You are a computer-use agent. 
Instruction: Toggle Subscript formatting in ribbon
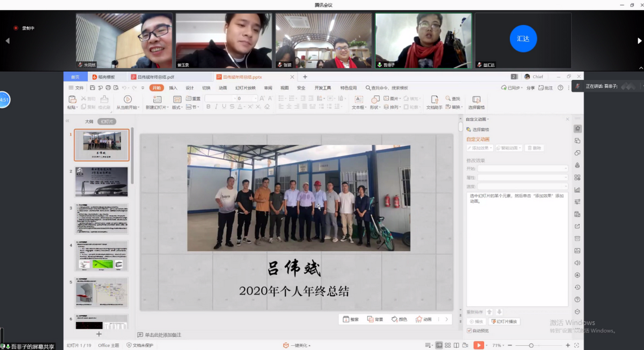tap(258, 107)
